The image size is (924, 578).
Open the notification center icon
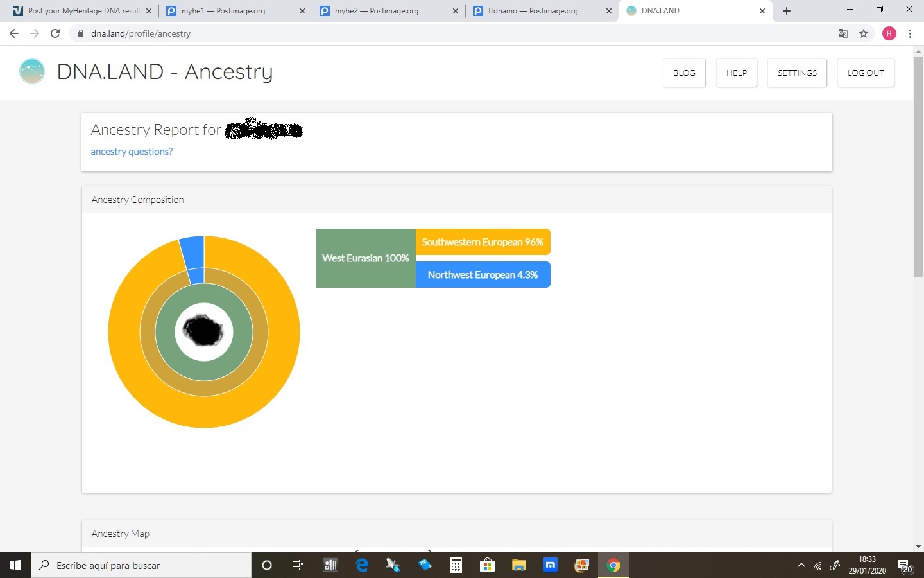click(x=906, y=566)
